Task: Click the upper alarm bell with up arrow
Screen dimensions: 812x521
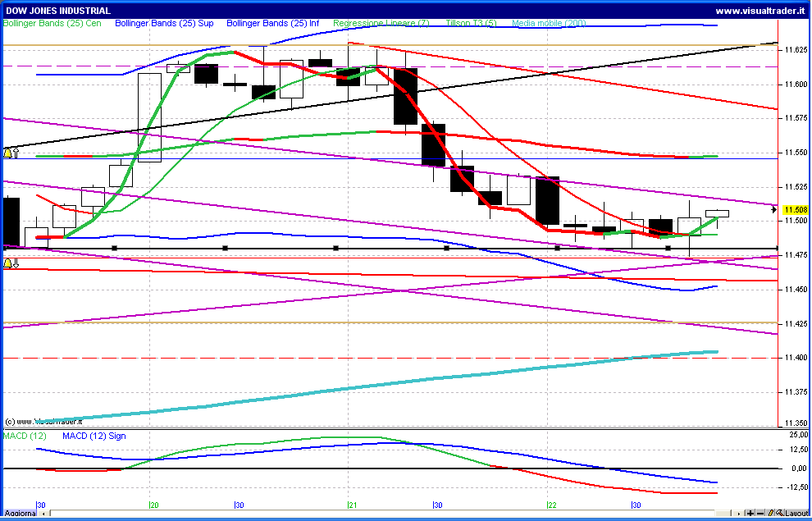Action: click(11, 153)
